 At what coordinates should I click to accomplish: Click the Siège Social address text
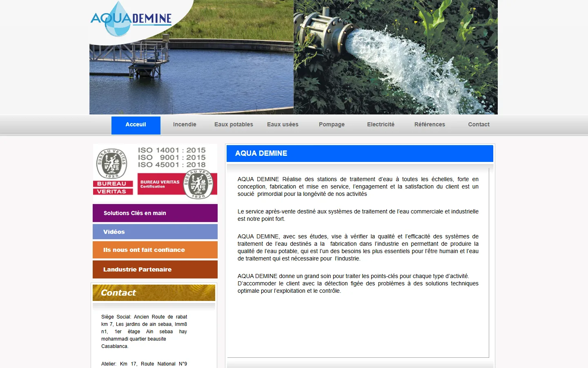(x=144, y=332)
